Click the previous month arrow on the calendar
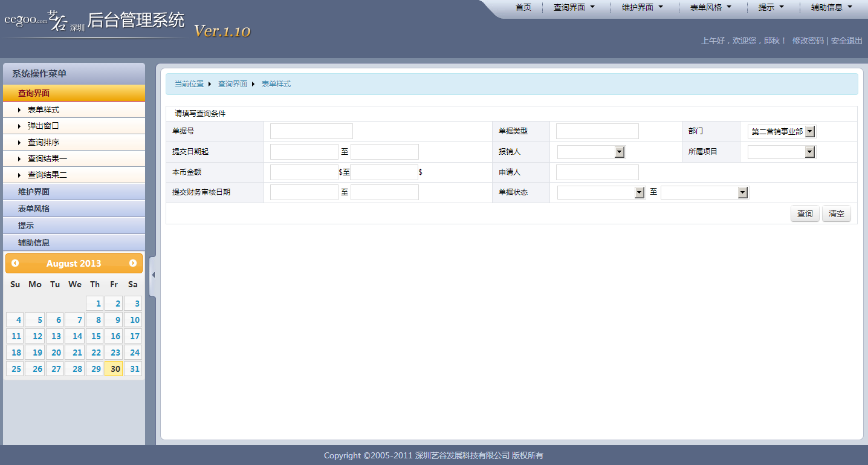 point(15,263)
